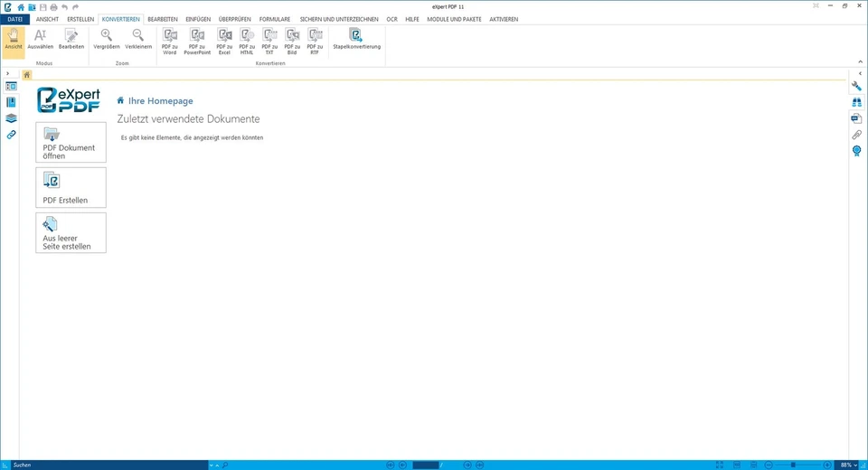868x470 pixels.
Task: Open the page thumbnails panel in left sidebar
Action: 11,87
